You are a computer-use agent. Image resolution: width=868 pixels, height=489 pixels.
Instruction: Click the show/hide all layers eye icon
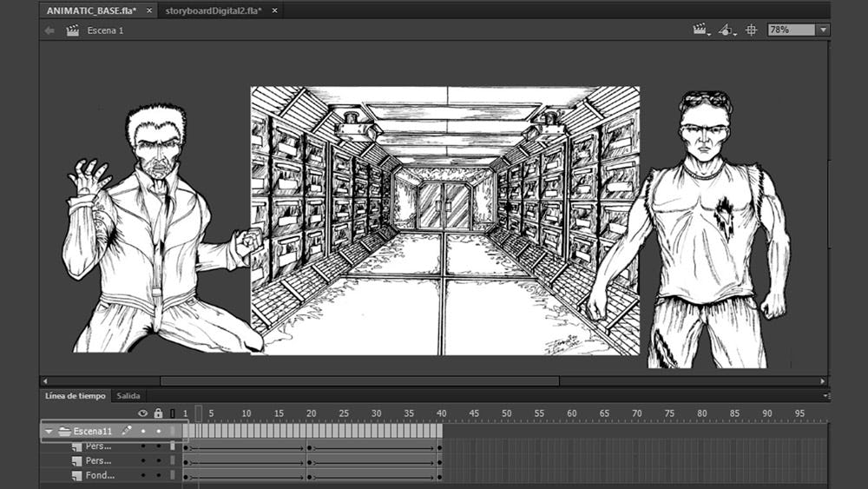coord(143,413)
